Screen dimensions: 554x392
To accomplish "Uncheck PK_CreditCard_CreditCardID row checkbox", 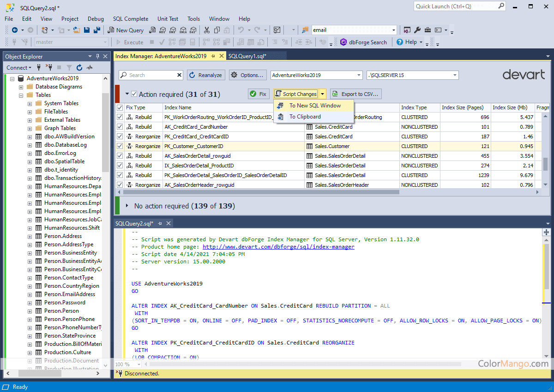I will coord(120,137).
